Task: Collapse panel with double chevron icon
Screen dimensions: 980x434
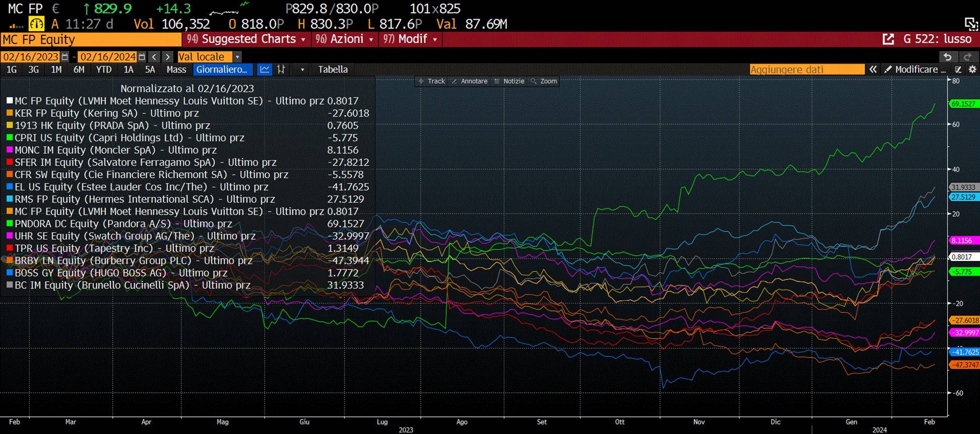Action: pyautogui.click(x=873, y=70)
